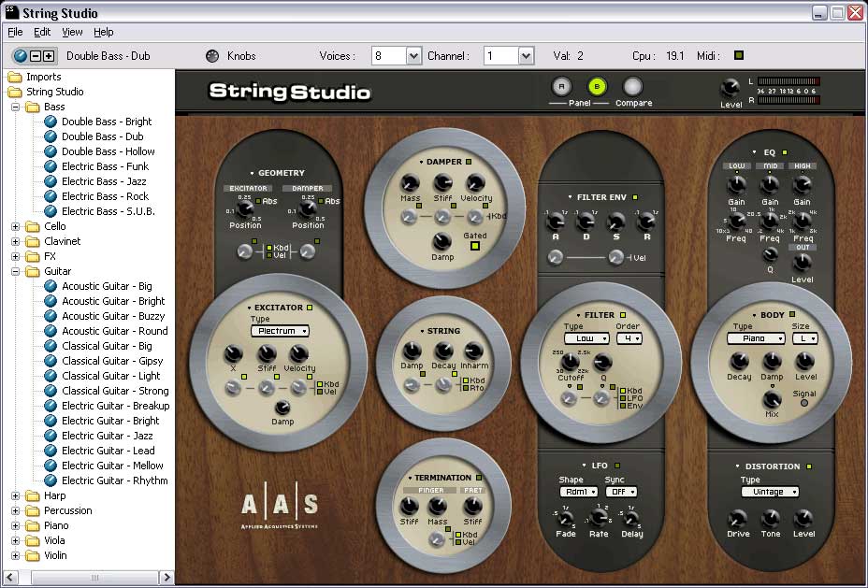Open the Distortion Type Vintage dropdown
Viewport: 868px width, 588px height.
pyautogui.click(x=770, y=492)
